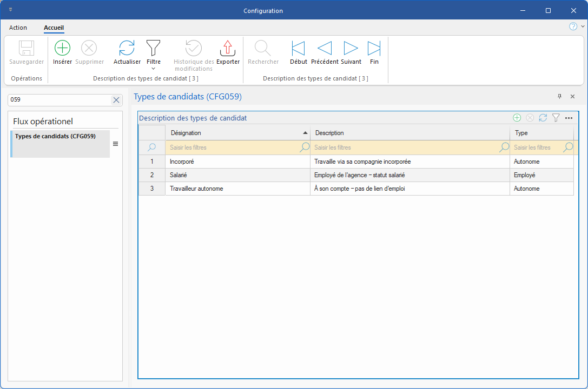The width and height of the screenshot is (588, 389).
Task: Pin the Types de candidats panel
Action: (x=559, y=97)
